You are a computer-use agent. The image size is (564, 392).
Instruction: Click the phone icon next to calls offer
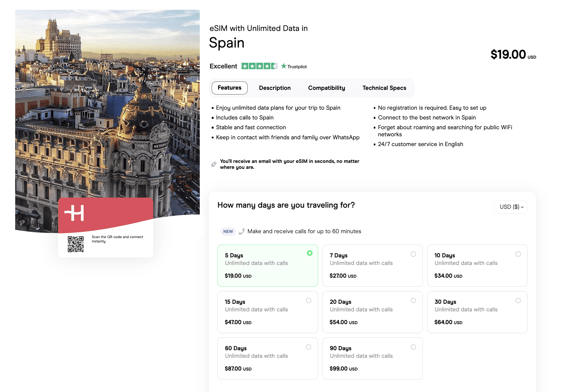(x=242, y=231)
